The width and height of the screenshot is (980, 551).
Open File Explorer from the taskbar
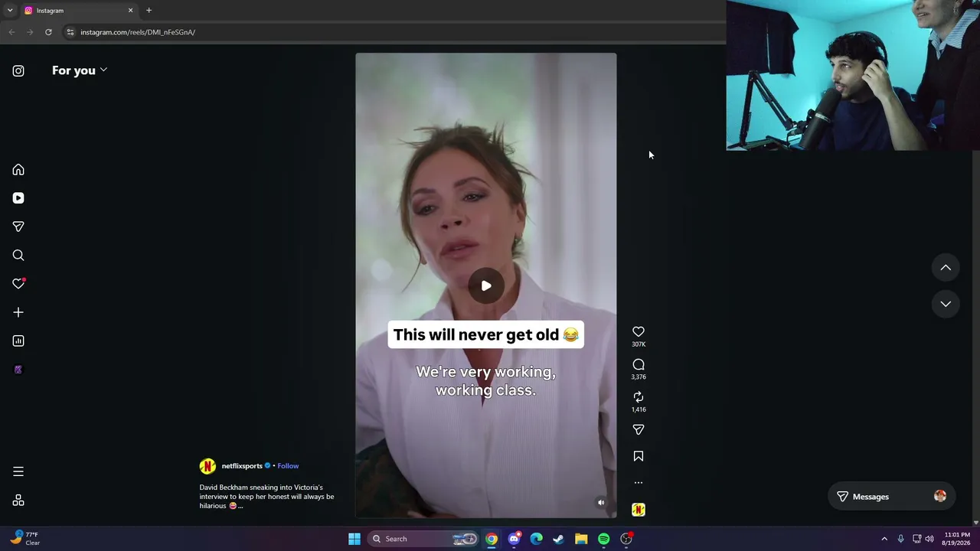point(581,539)
